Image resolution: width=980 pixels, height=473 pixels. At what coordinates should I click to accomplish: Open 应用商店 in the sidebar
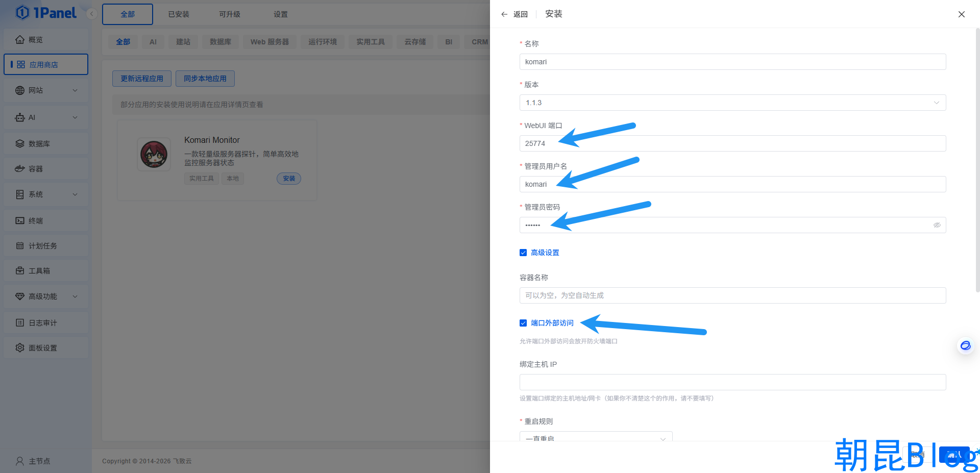[46, 64]
